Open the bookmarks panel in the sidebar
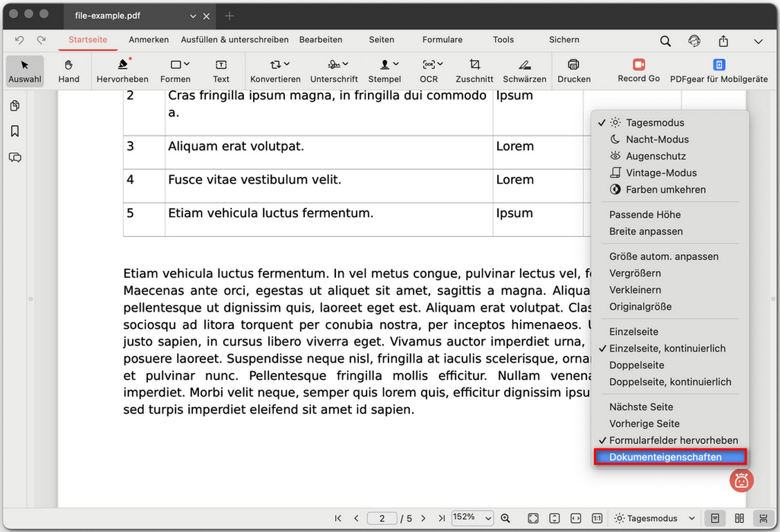 click(x=15, y=131)
